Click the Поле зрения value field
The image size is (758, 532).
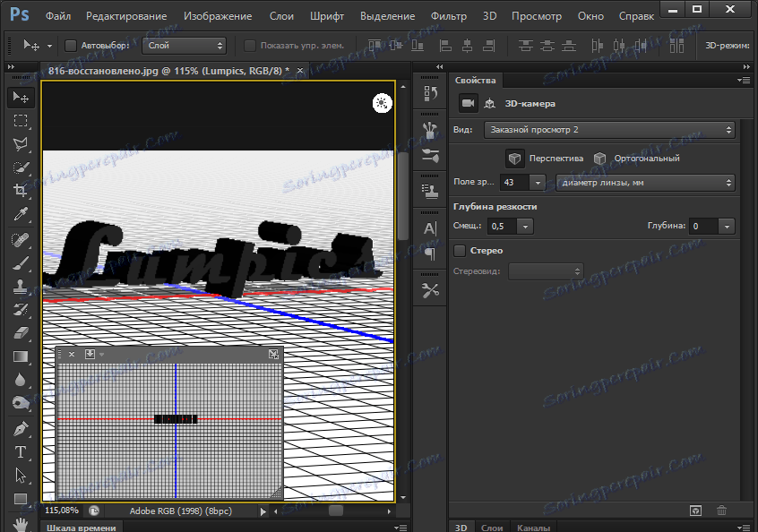[x=514, y=183]
